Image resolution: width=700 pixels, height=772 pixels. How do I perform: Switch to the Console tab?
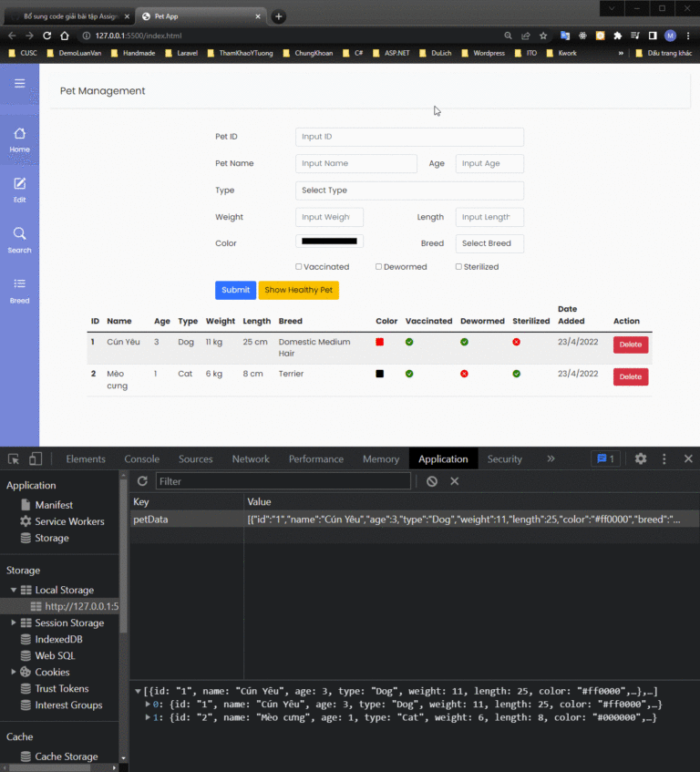pos(141,458)
